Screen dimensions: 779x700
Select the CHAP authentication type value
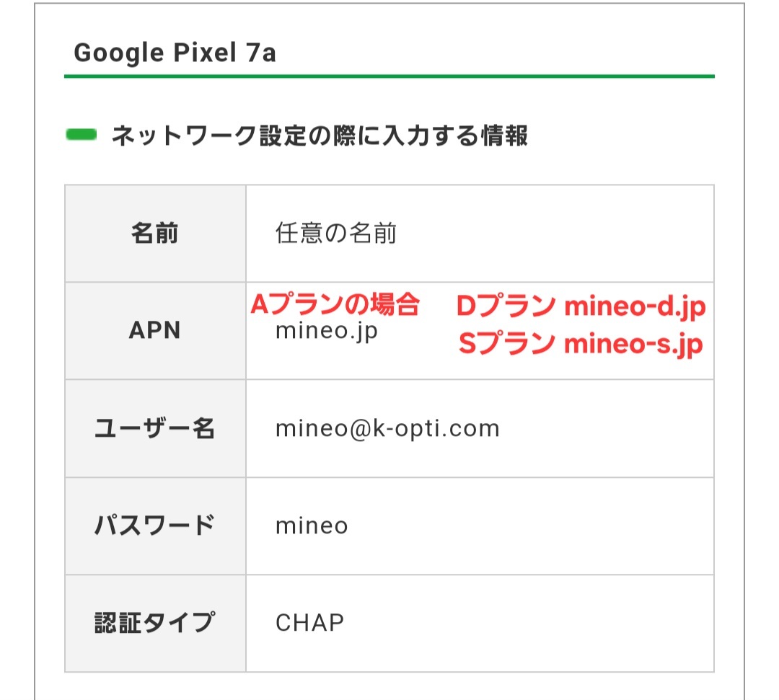pyautogui.click(x=309, y=623)
